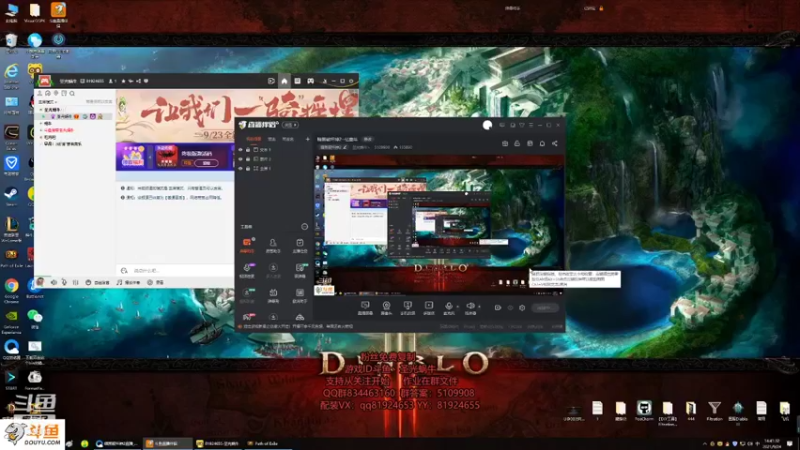Expand the speaker options arrow in Douyu
This screenshot has height=450, width=800.
pos(479,307)
